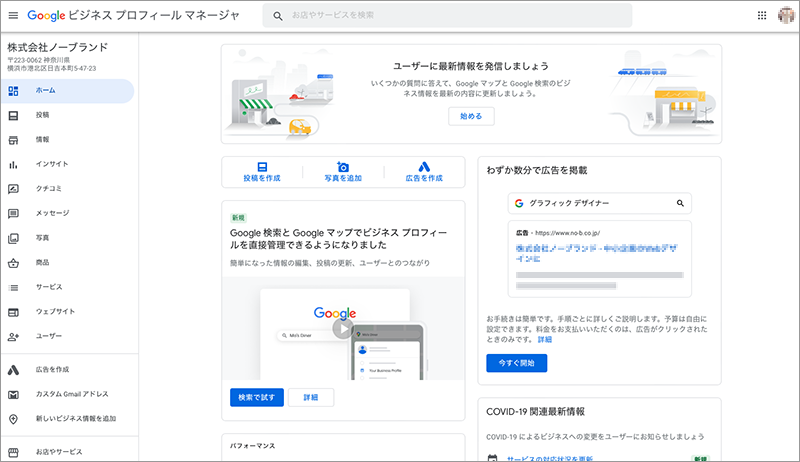Click お店やサービス in the sidebar
This screenshot has height=462, width=800.
59,452
